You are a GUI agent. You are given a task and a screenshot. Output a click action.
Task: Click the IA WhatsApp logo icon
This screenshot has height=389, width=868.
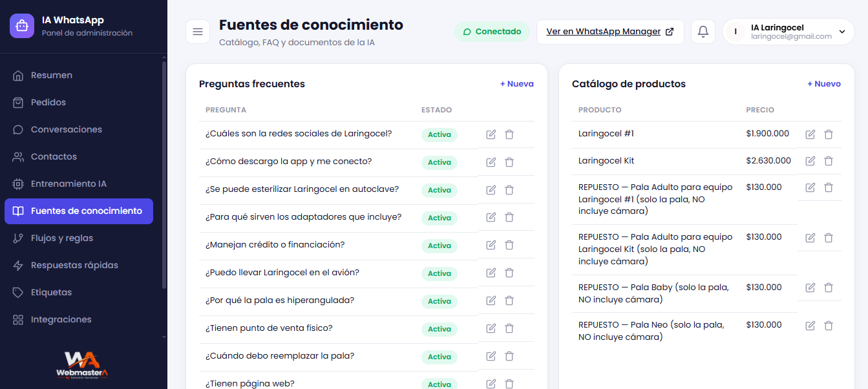coord(22,26)
